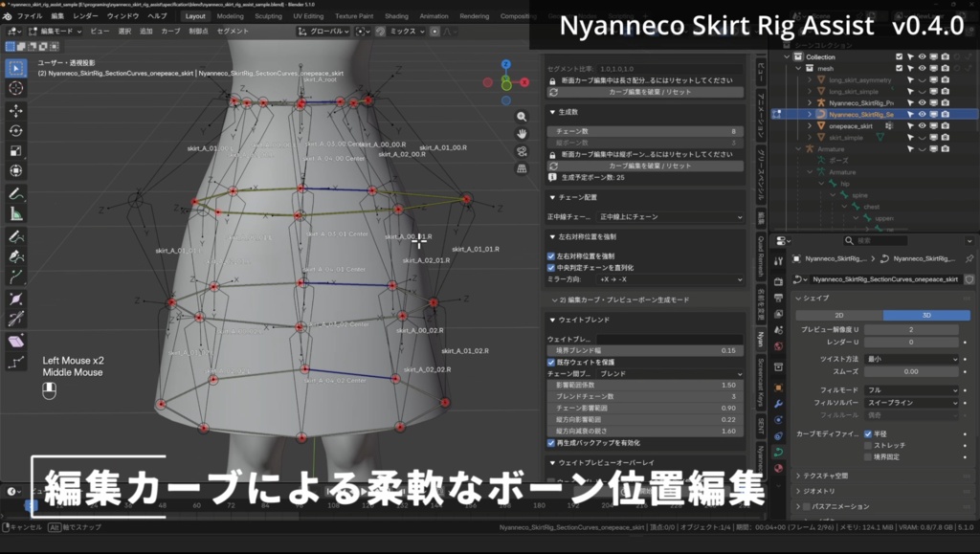Uncheck 中央判定チェーンを直列化 checkbox

point(551,267)
